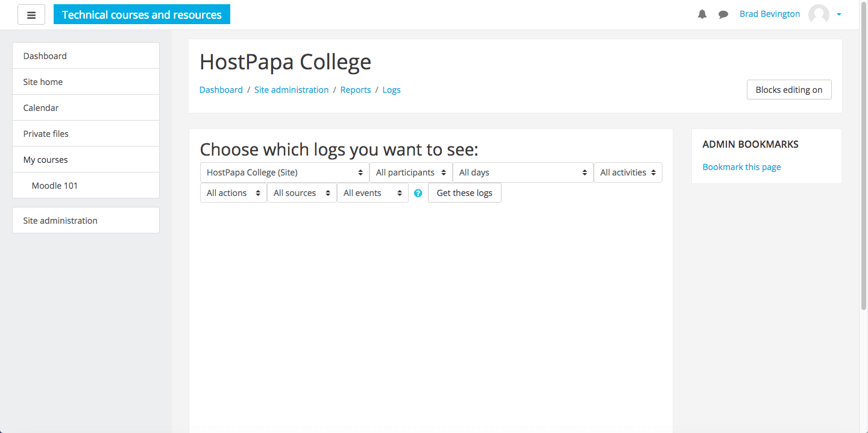Turn on Blocks editing
The width and height of the screenshot is (868, 433).
[x=789, y=90]
